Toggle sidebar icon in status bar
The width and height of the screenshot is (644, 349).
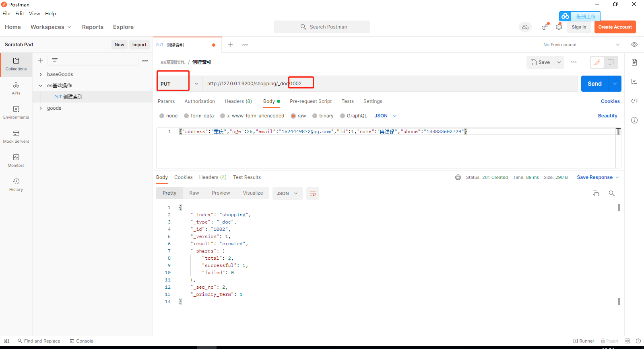tap(6, 341)
